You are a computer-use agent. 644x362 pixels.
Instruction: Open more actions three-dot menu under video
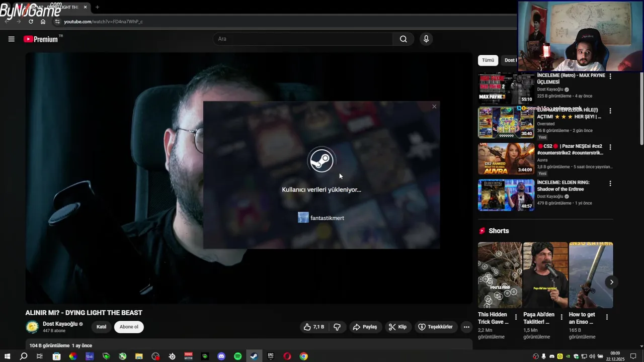pyautogui.click(x=466, y=327)
